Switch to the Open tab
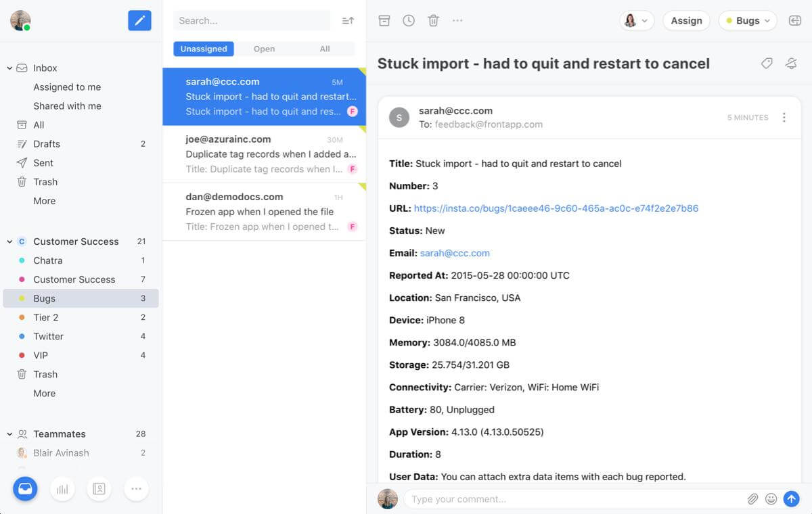 pos(264,49)
